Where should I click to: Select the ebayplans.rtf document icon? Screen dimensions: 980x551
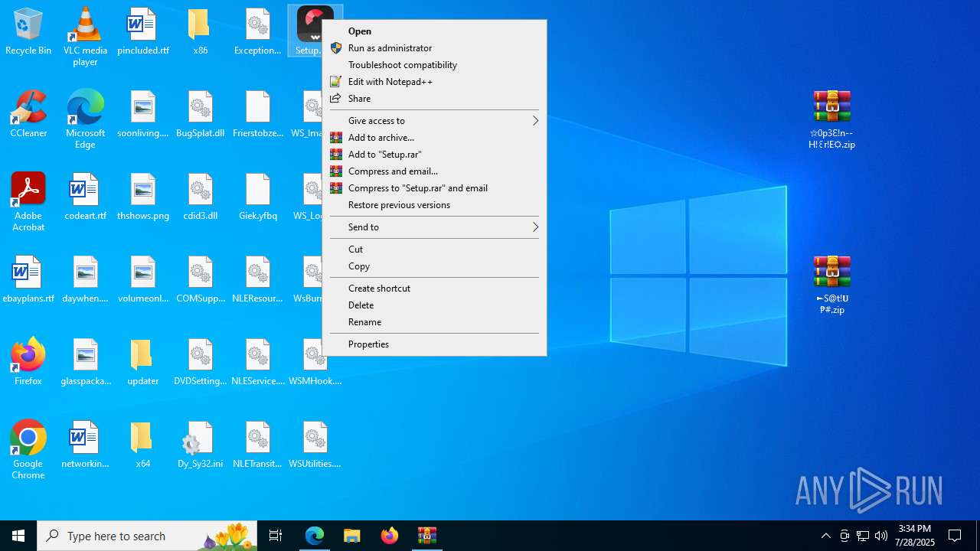28,279
